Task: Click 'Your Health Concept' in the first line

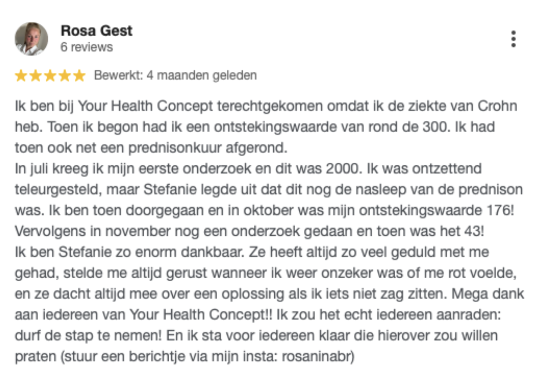Action: pyautogui.click(x=146, y=106)
